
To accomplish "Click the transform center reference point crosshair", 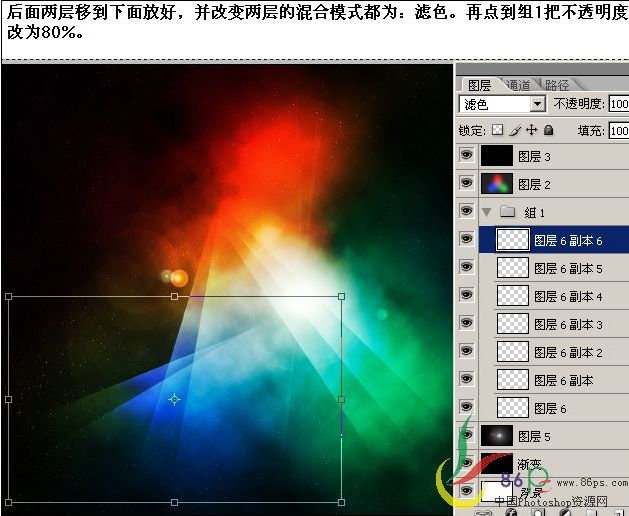I will 174,399.
